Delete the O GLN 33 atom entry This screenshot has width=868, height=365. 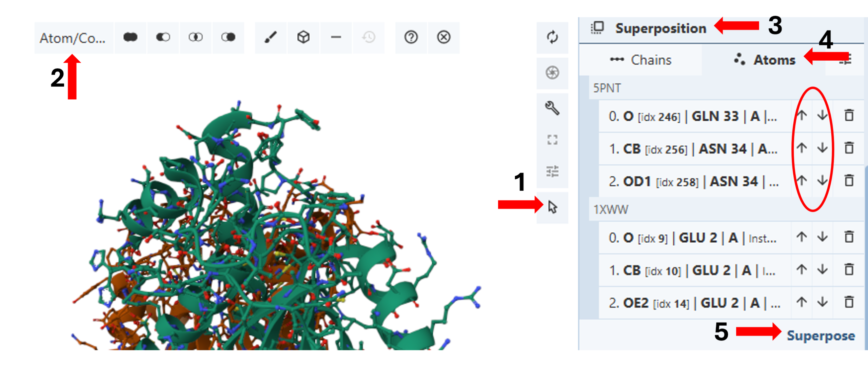[x=849, y=116]
